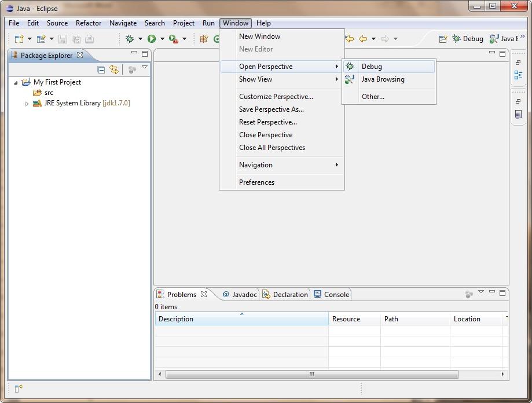Open the Back history dropdown arrow
Image resolution: width=532 pixels, height=403 pixels.
373,39
